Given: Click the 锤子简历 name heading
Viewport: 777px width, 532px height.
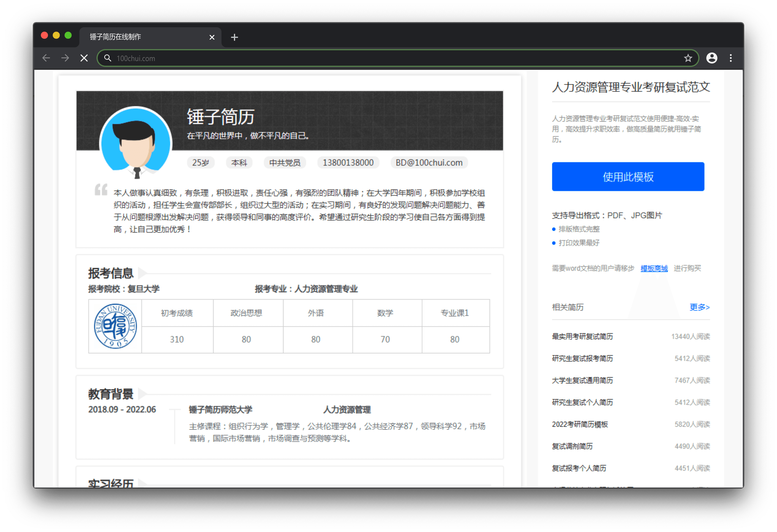Looking at the screenshot, I should pyautogui.click(x=221, y=117).
